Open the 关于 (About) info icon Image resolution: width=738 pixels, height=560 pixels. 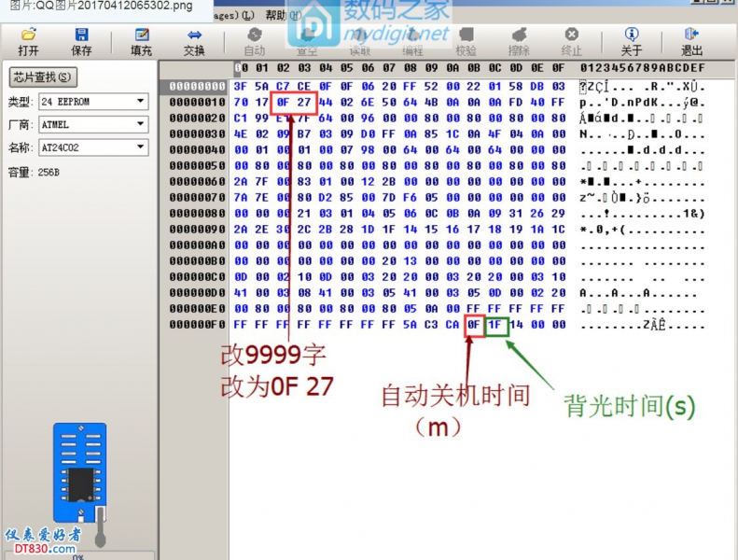point(632,42)
